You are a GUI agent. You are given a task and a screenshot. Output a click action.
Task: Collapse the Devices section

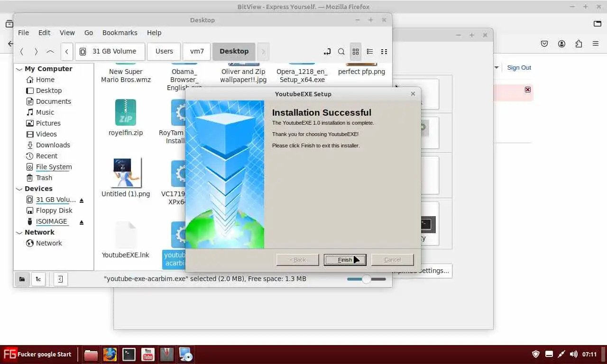tap(19, 189)
